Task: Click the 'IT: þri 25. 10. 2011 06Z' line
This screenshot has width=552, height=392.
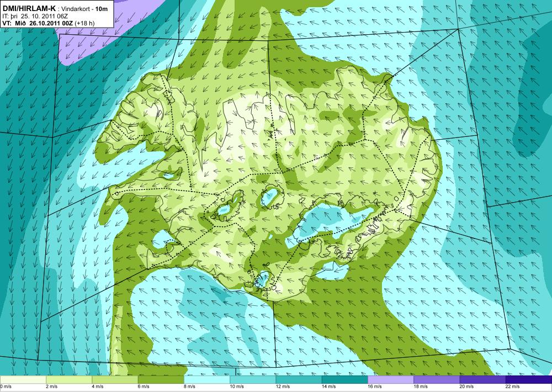Action: 35,16
